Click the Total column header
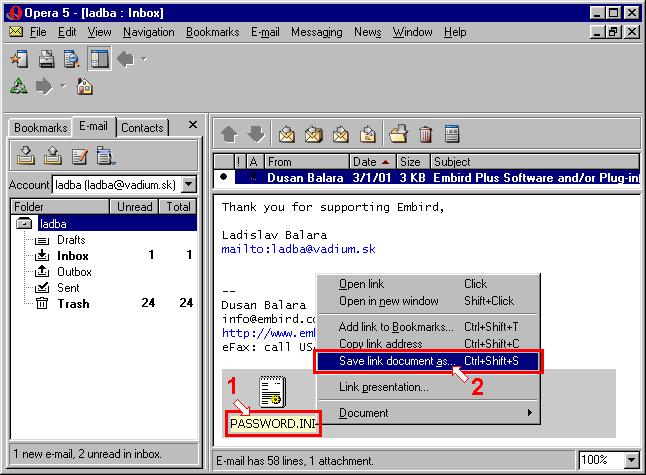 [178, 206]
